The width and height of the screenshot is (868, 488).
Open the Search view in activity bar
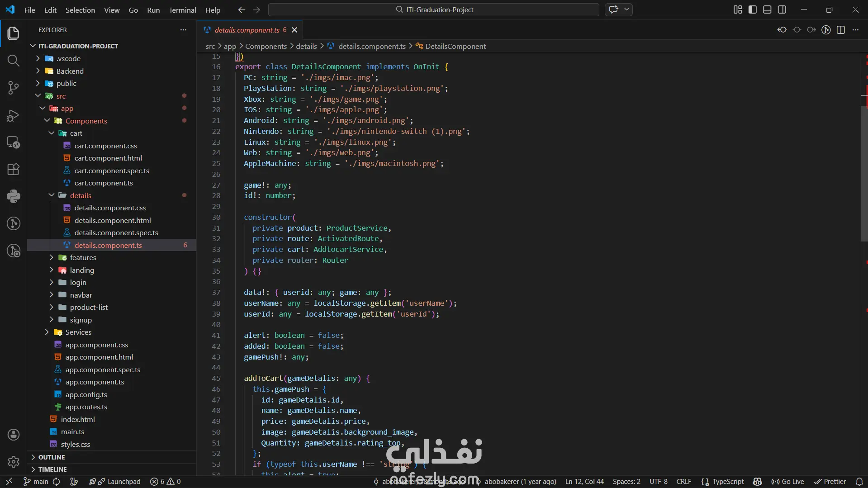(x=13, y=60)
